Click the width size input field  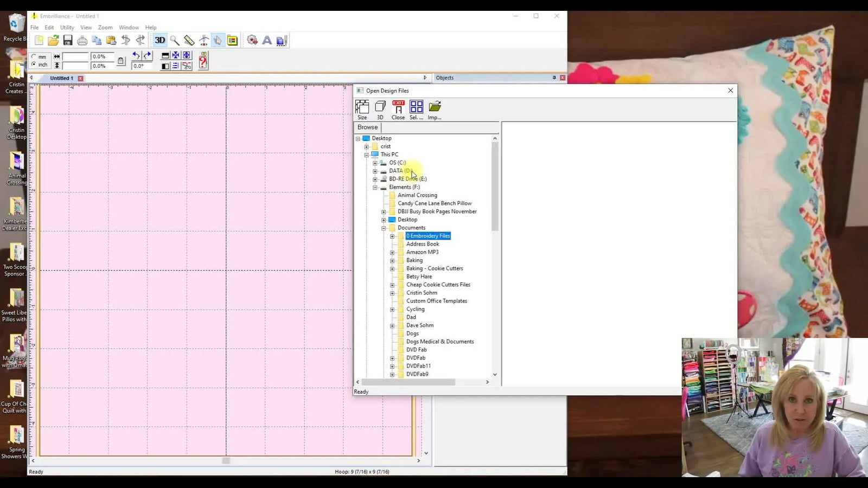point(75,56)
